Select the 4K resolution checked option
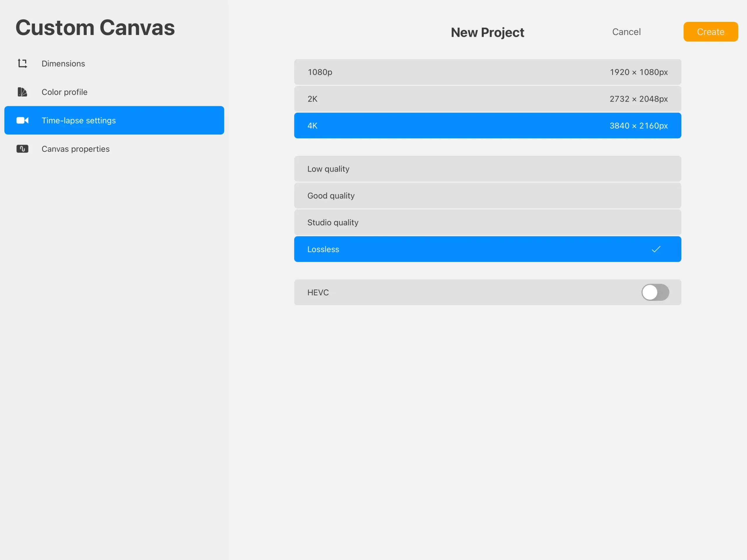This screenshot has width=747, height=560. [x=486, y=125]
